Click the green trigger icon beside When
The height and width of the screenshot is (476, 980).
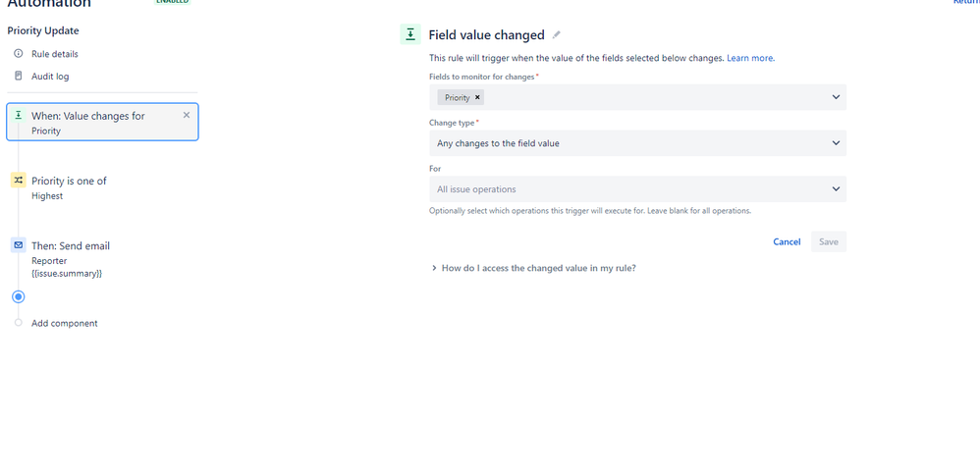click(x=18, y=115)
